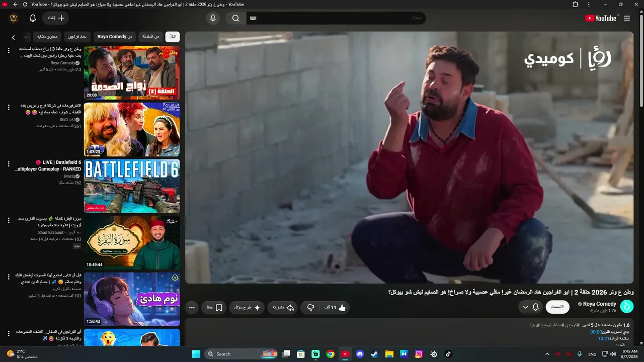Dislike the video with thumbs down
Screen dimensions: 644x362
(310, 307)
